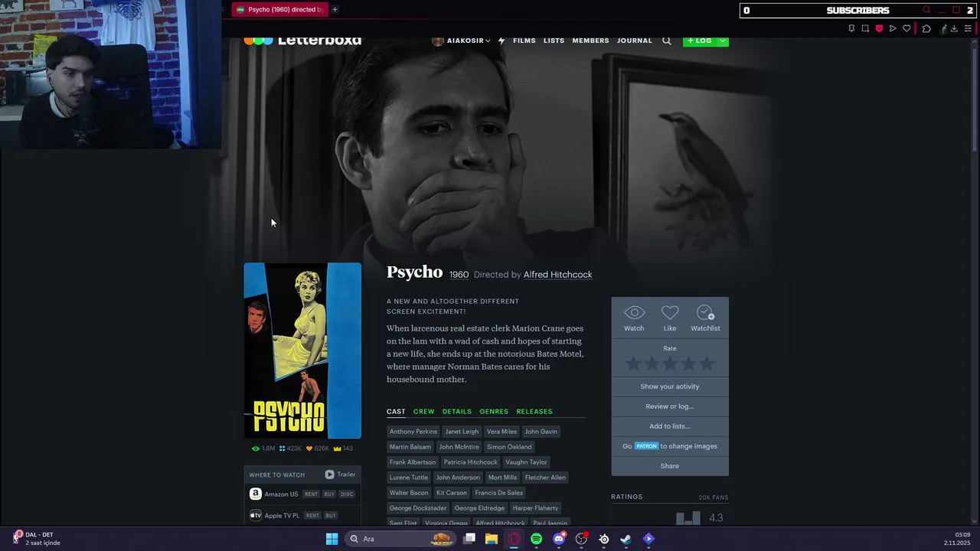980x551 pixels.
Task: Switch to the RELEASES tab
Action: pos(534,412)
